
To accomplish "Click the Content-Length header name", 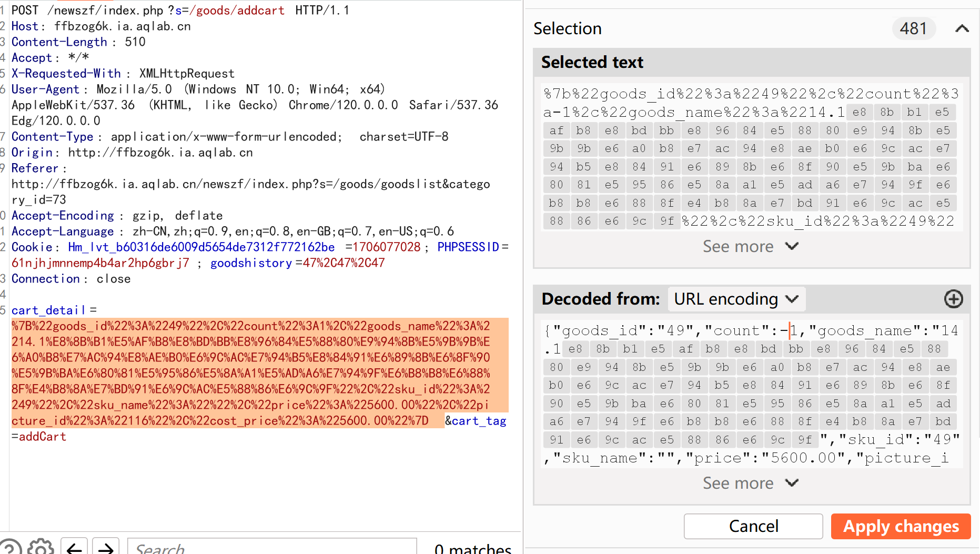I will (59, 42).
